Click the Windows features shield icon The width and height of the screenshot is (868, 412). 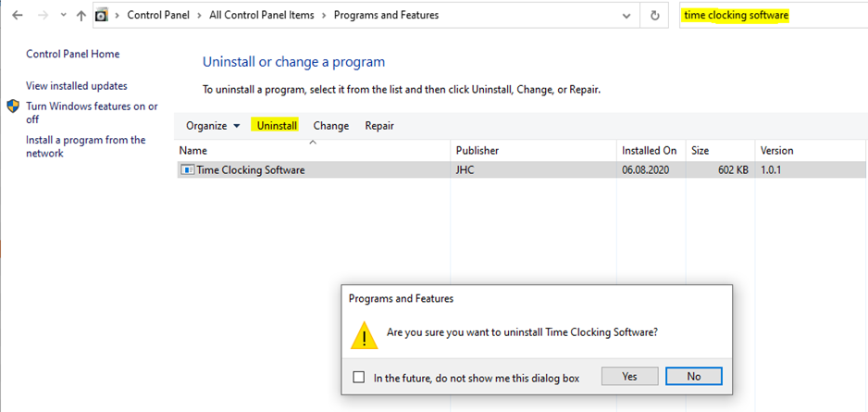(14, 106)
